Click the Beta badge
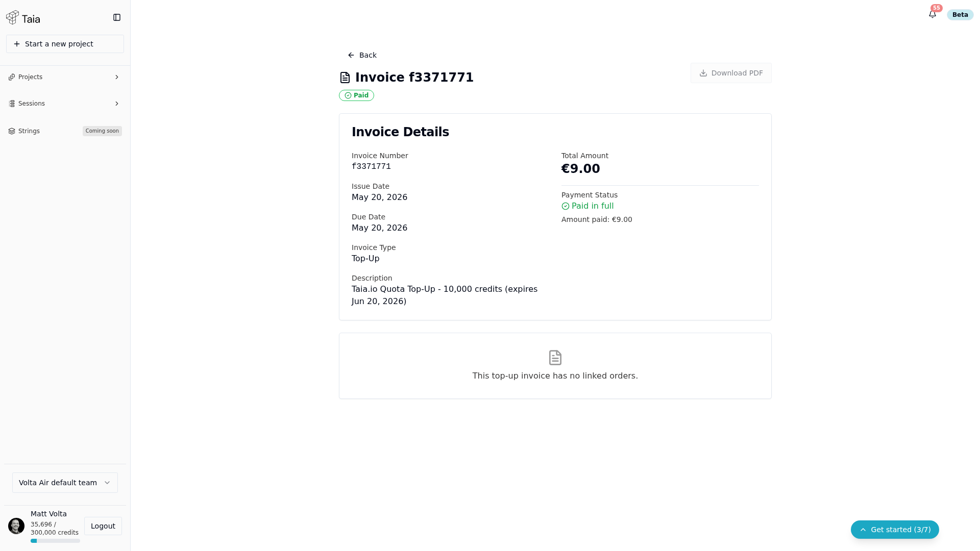This screenshot has height=551, width=980. 960,15
